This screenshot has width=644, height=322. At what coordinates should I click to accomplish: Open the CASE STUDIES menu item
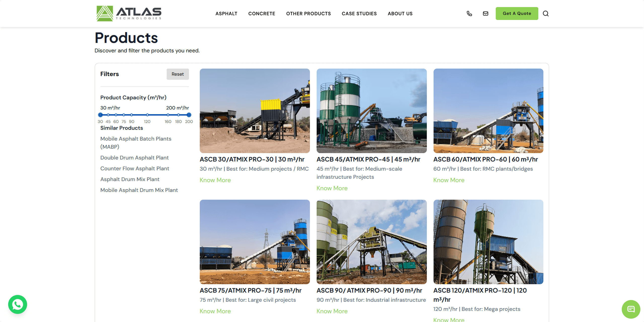coord(359,14)
